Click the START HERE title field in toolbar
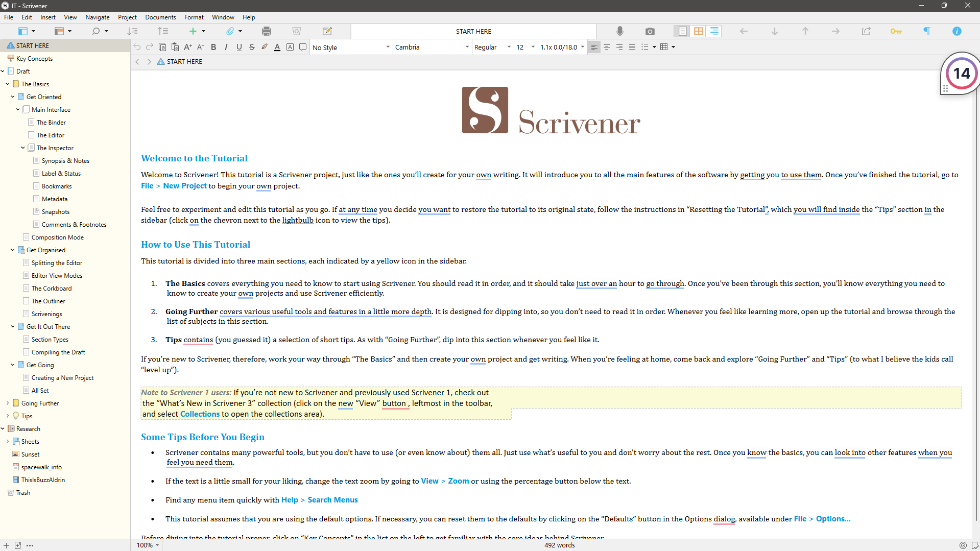Image resolution: width=980 pixels, height=551 pixels. (473, 31)
